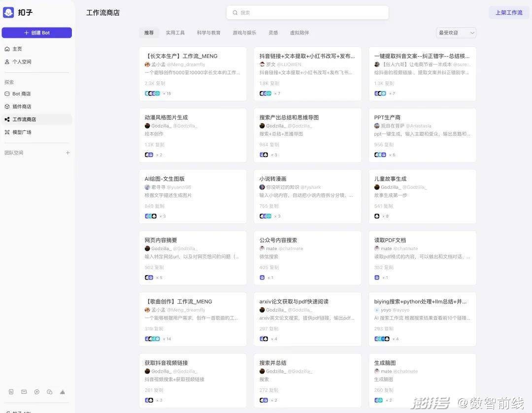The width and height of the screenshot is (532, 413).
Task: Add a team space with plus icon
Action: [x=68, y=153]
